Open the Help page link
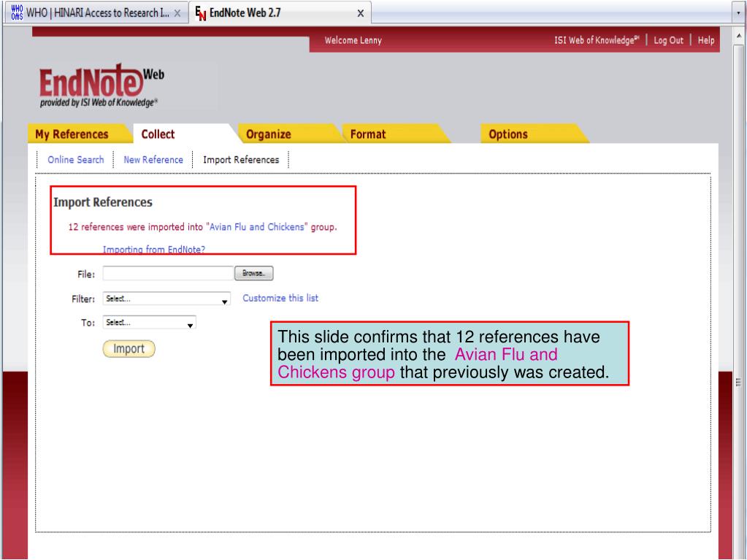Screen dimensions: 747x560 point(706,40)
